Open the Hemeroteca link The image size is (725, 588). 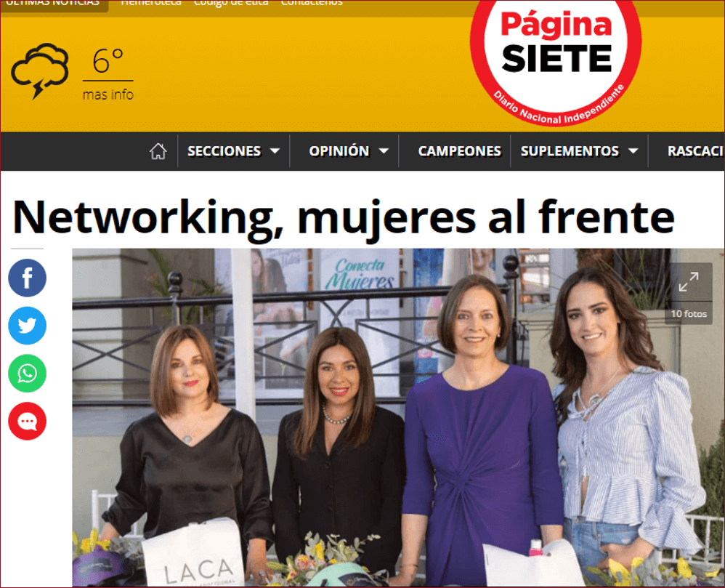[x=150, y=3]
